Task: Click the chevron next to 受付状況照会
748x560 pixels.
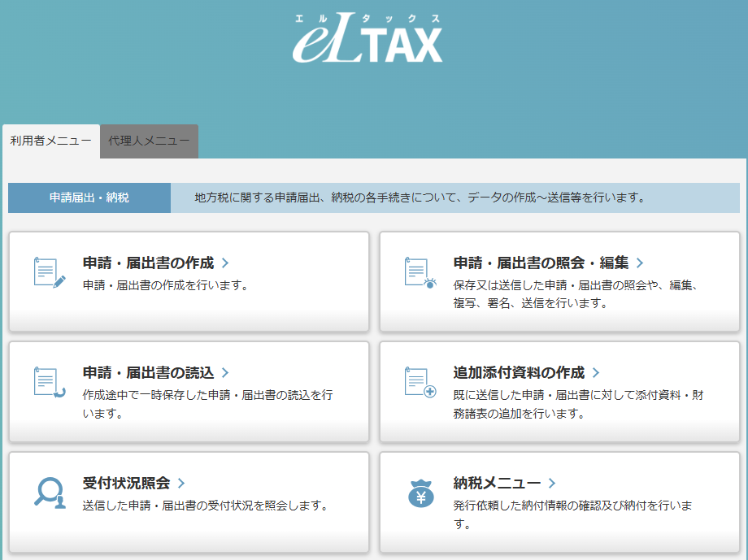Action: (x=181, y=484)
